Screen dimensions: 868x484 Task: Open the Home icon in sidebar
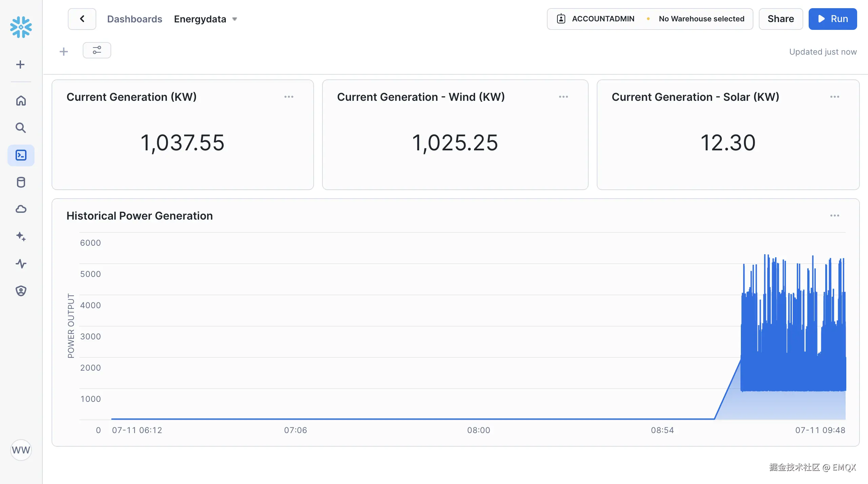click(21, 101)
